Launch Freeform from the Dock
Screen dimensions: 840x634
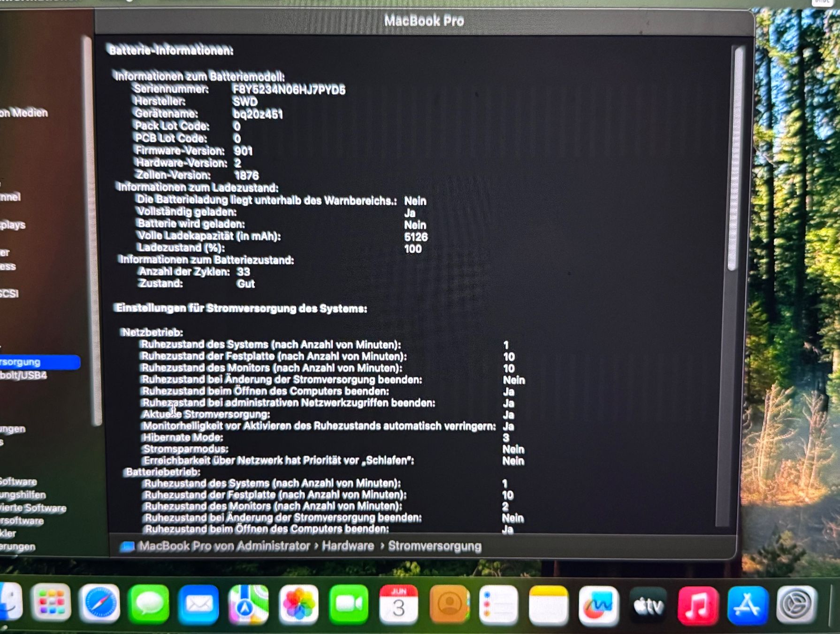pos(598,606)
